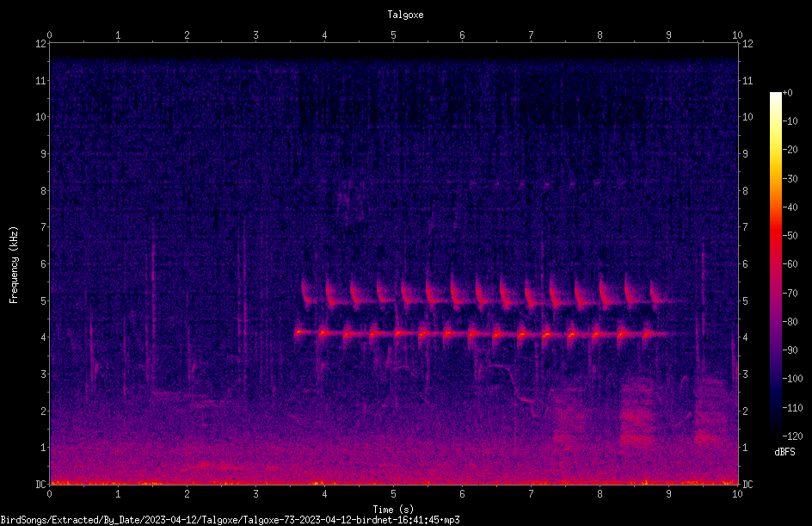Click the last 5 kHz note near 8.8 s
The image size is (812, 526).
656,296
